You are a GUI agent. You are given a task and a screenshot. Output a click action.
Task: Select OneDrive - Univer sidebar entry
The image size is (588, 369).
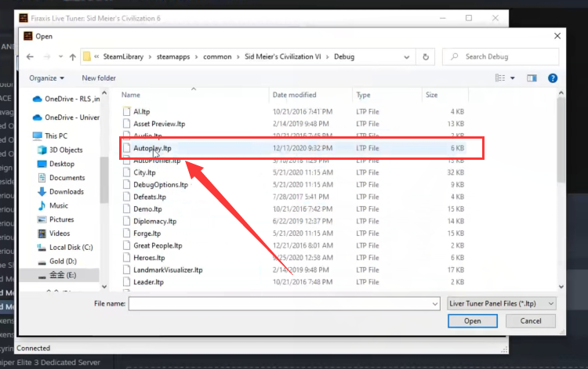(67, 118)
